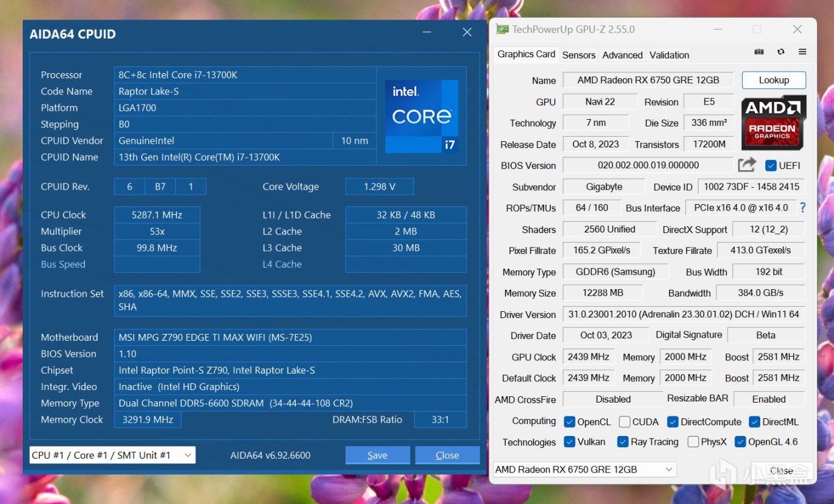Enable the CUDA checkbox

[x=625, y=421]
